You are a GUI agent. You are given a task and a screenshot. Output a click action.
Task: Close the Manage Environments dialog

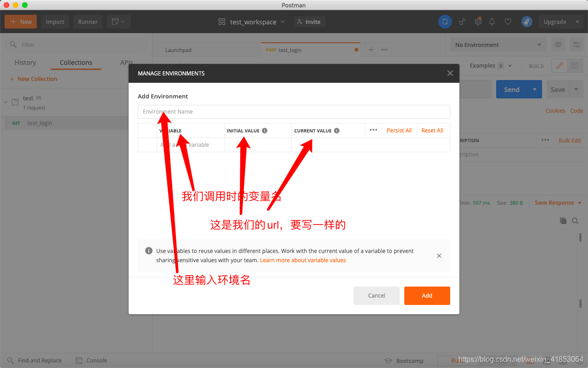click(450, 73)
